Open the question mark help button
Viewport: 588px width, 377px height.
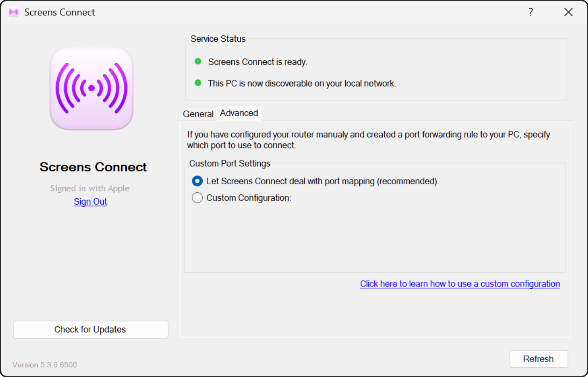pyautogui.click(x=531, y=12)
